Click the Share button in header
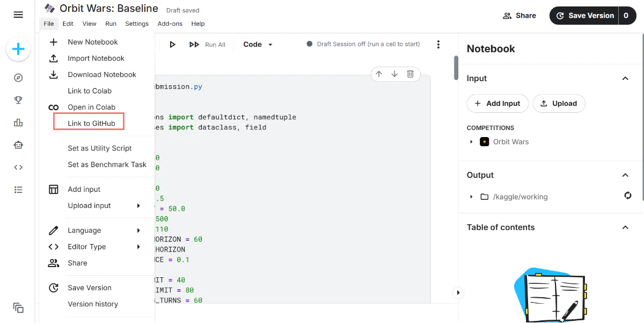Screen dimensions: 644x323 pyautogui.click(x=519, y=16)
